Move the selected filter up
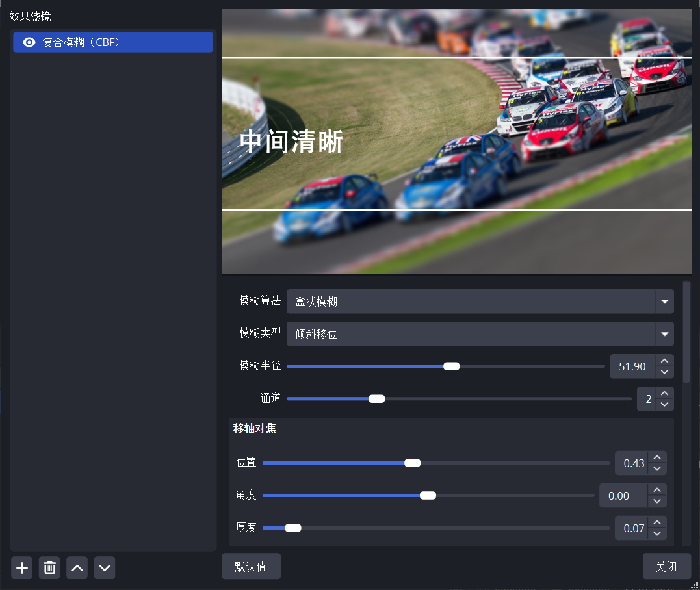 coord(77,568)
